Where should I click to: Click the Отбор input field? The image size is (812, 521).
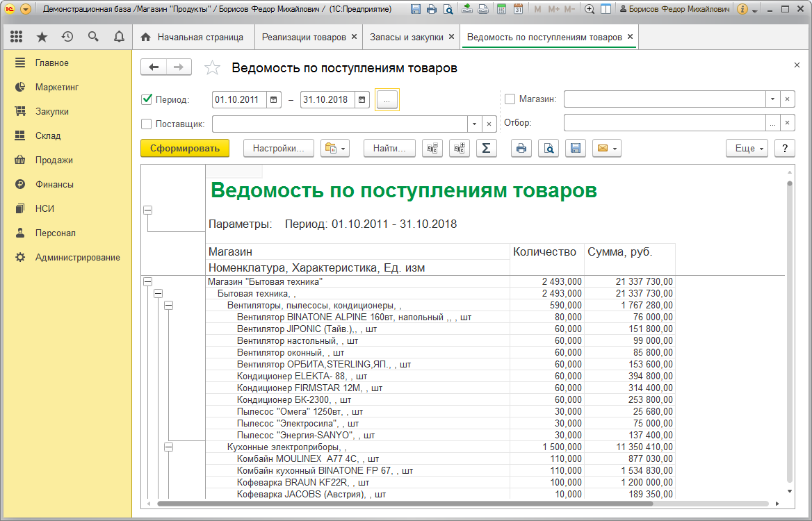665,123
